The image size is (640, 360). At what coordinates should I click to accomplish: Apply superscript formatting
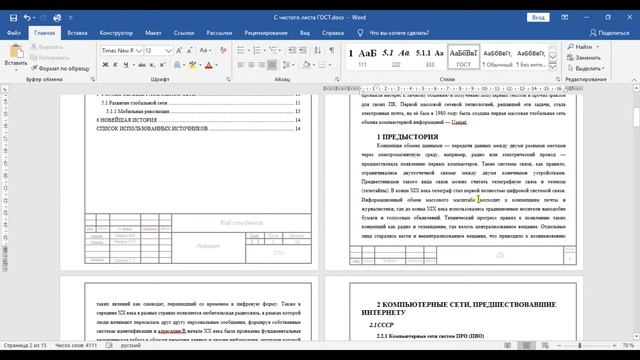[x=162, y=65]
